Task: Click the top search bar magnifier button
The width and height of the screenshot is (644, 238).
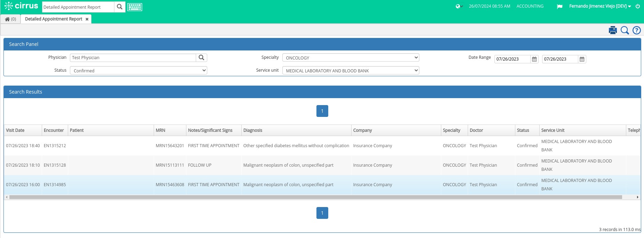Action: (120, 7)
